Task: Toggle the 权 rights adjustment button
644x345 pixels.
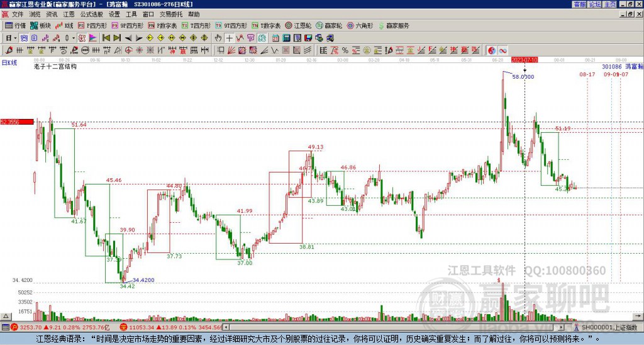Action: 82,38
